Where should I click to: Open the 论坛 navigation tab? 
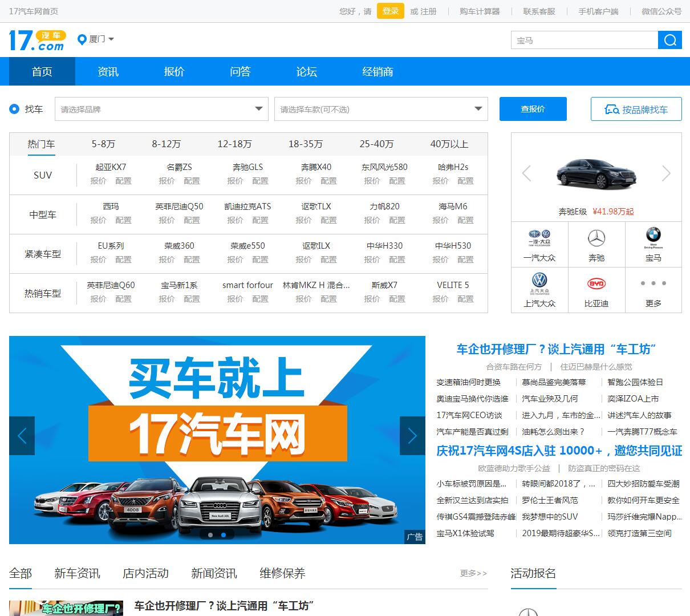pyautogui.click(x=307, y=71)
